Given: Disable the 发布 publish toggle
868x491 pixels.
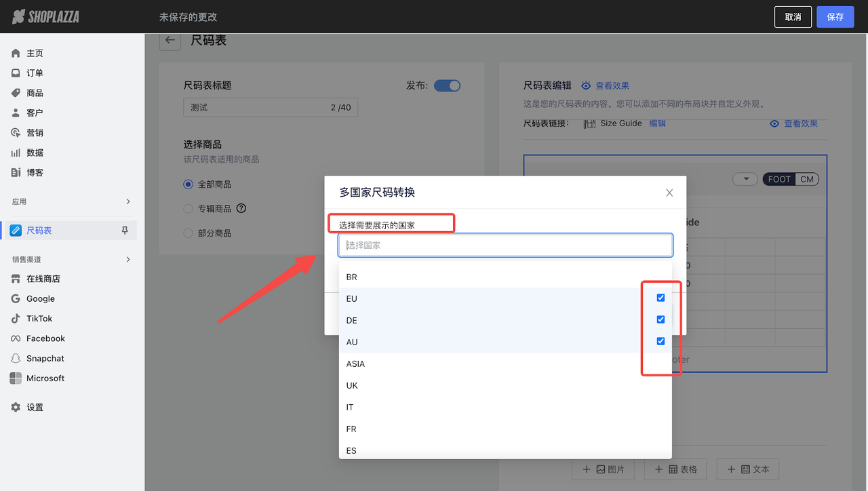Looking at the screenshot, I should tap(447, 85).
